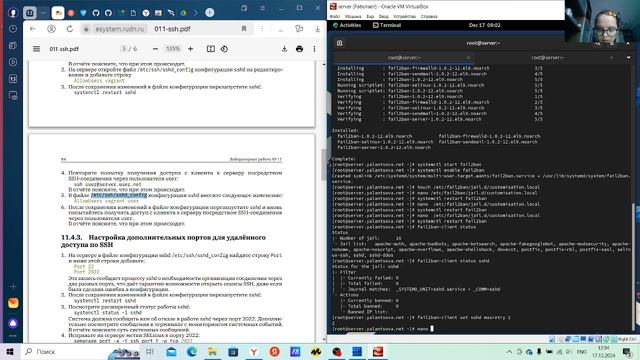
Task: Open the account icon next to back arrow
Action: (x=51, y=29)
